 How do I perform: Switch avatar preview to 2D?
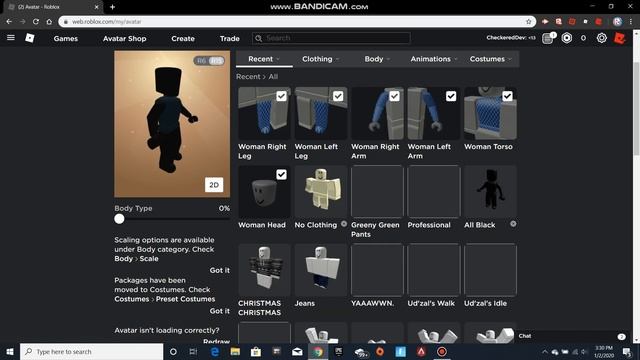214,185
